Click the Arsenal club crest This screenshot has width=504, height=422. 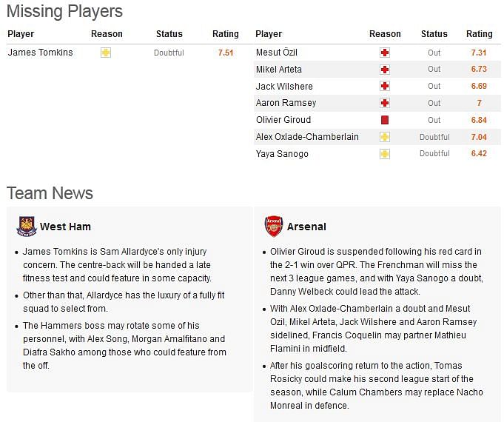tap(274, 227)
